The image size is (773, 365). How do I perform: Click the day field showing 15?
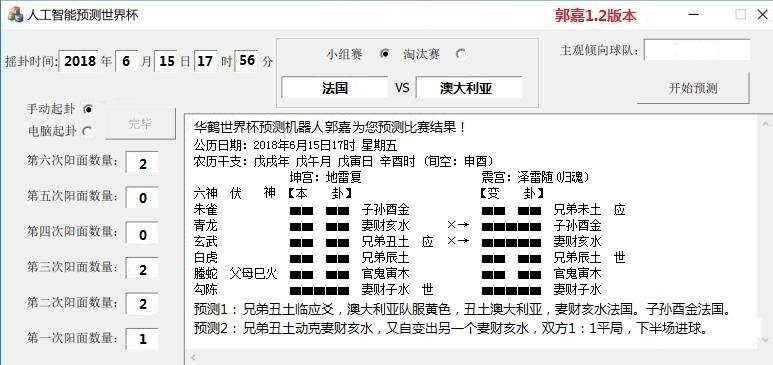(x=167, y=61)
